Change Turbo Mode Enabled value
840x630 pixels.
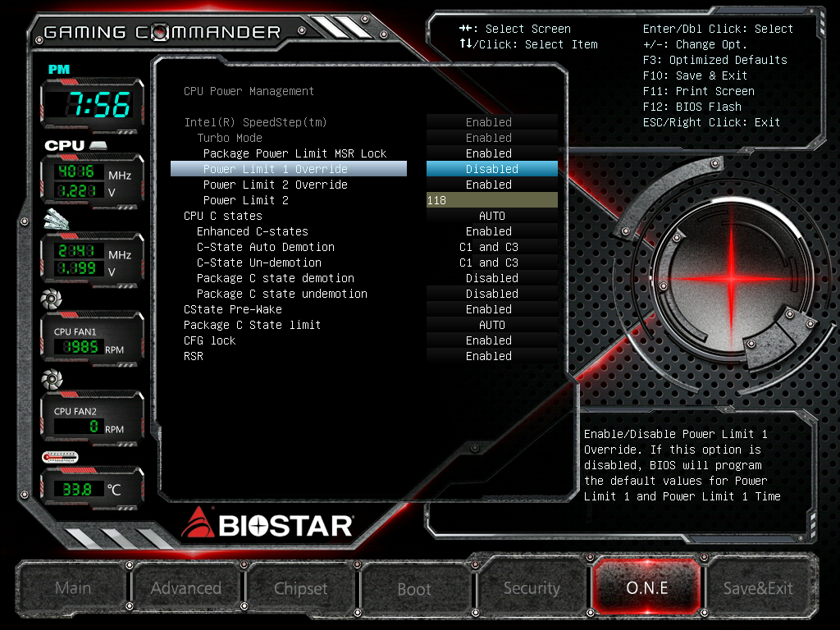(x=492, y=138)
